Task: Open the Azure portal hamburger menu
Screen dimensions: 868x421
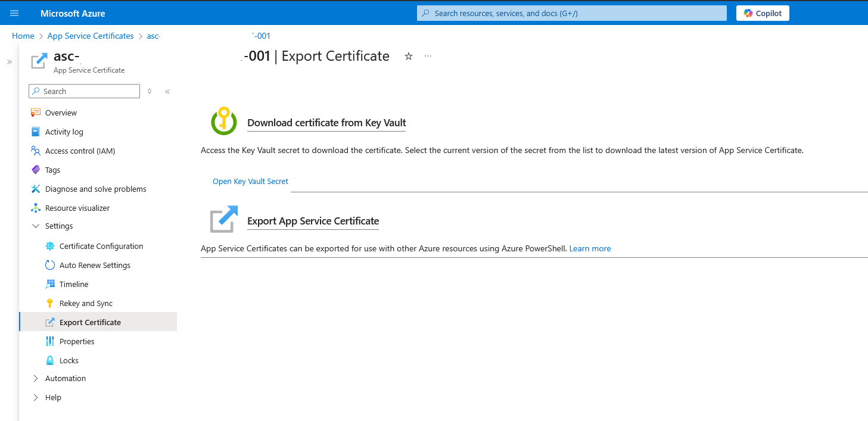Action: pyautogui.click(x=14, y=13)
